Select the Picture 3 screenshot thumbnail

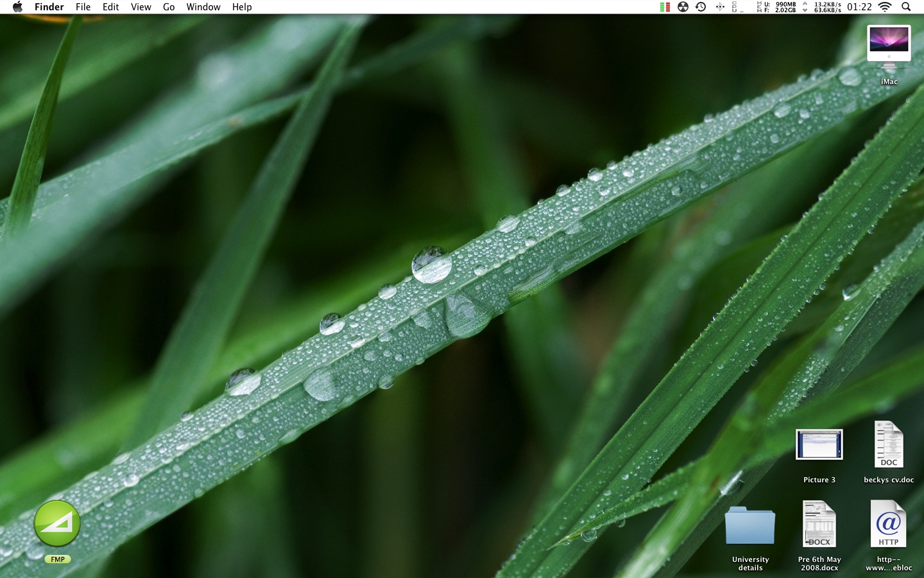point(819,444)
